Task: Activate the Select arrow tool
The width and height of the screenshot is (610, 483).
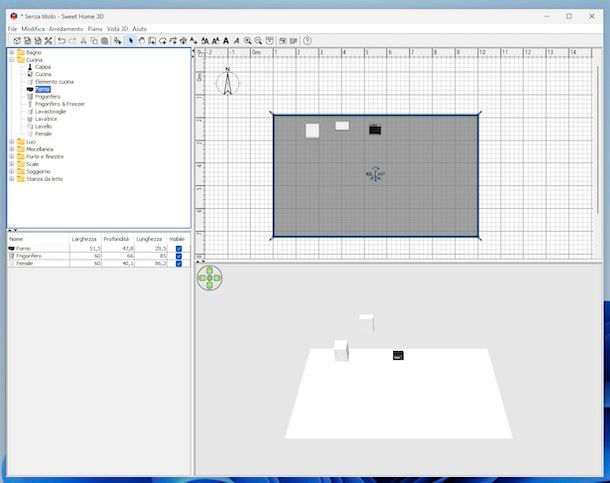Action: (131, 40)
